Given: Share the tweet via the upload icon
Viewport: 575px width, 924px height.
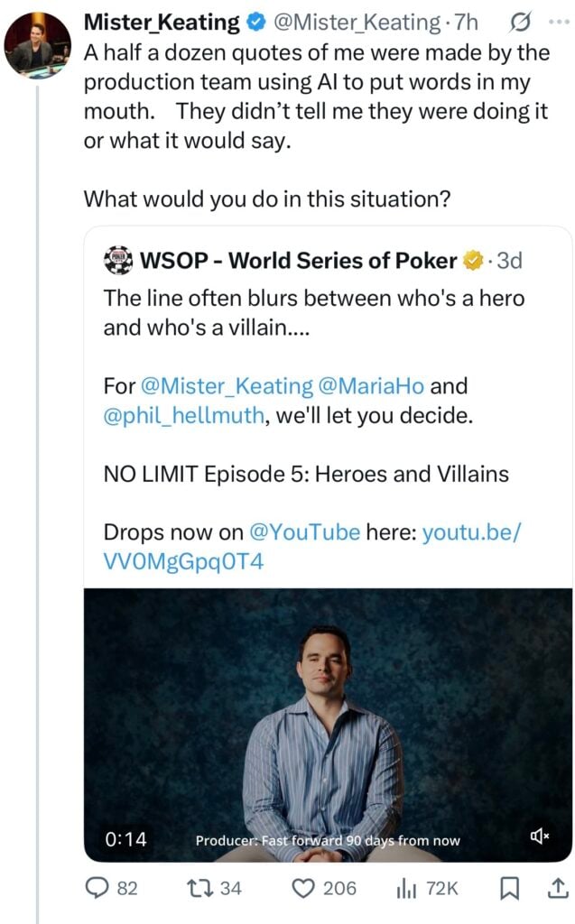Looking at the screenshot, I should 555,889.
